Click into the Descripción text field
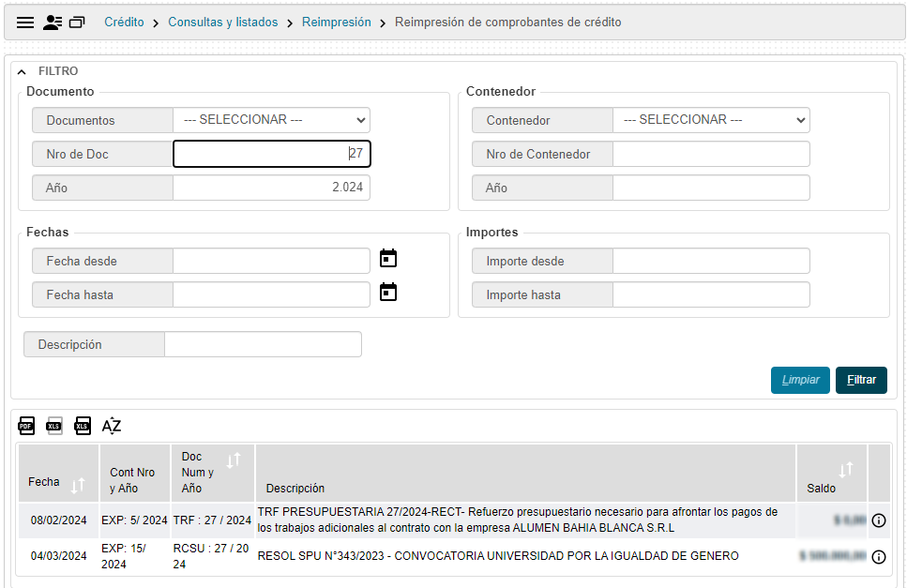The image size is (907, 588). coord(263,344)
